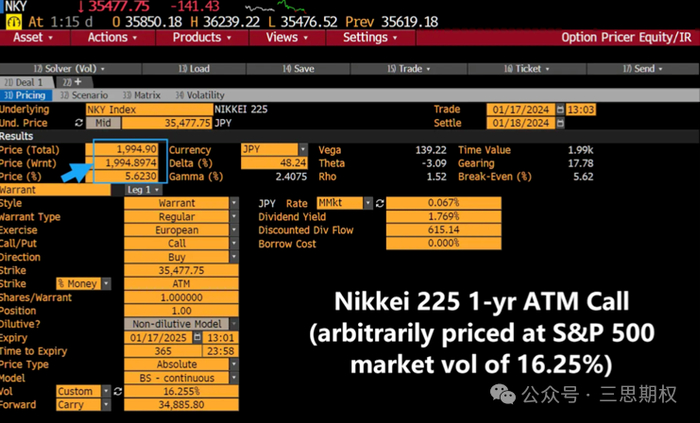
Task: Open the Actions menu
Action: [112, 37]
